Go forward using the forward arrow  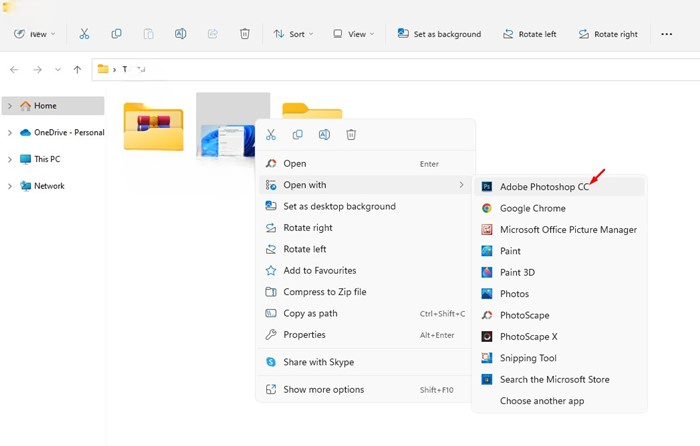tap(38, 70)
